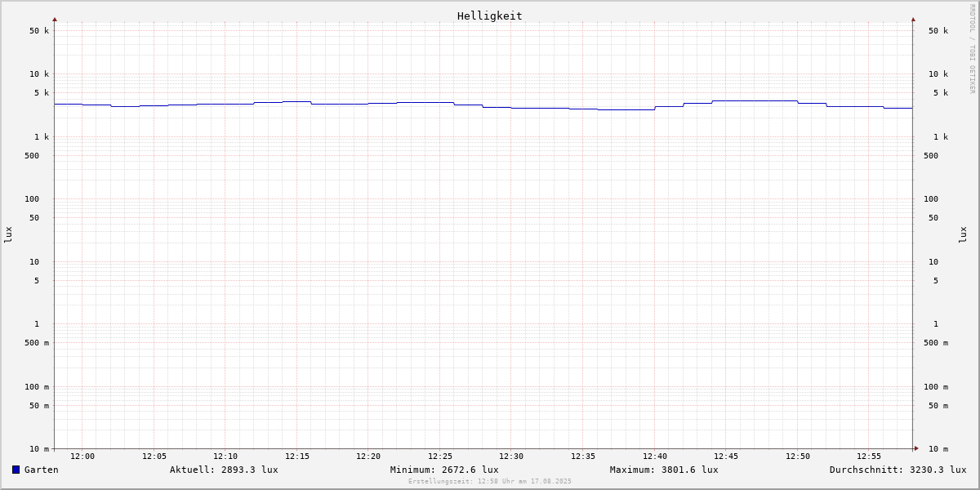Click the 500 m label on right axis
Image resolution: width=980 pixels, height=490 pixels.
pos(936,343)
